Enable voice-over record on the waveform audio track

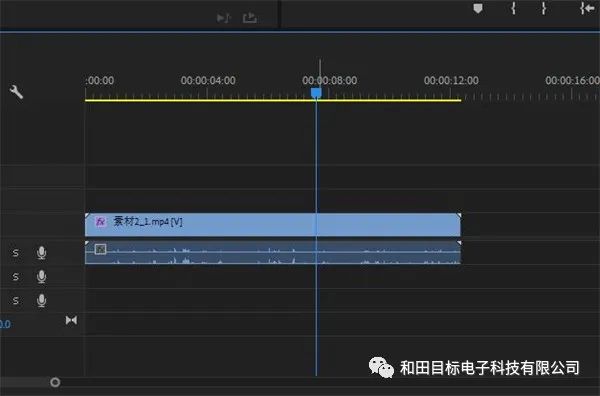[x=41, y=253]
